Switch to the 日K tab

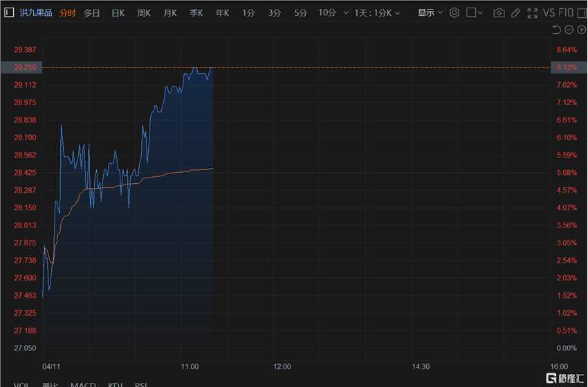[118, 12]
